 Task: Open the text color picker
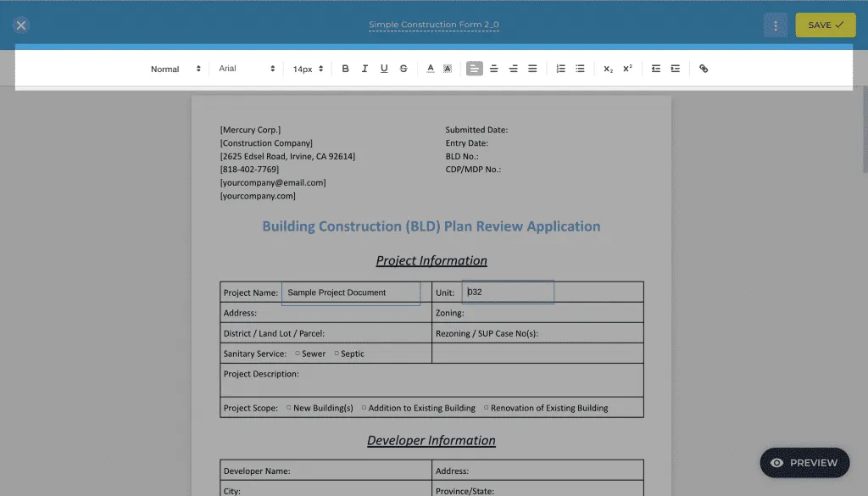click(430, 68)
